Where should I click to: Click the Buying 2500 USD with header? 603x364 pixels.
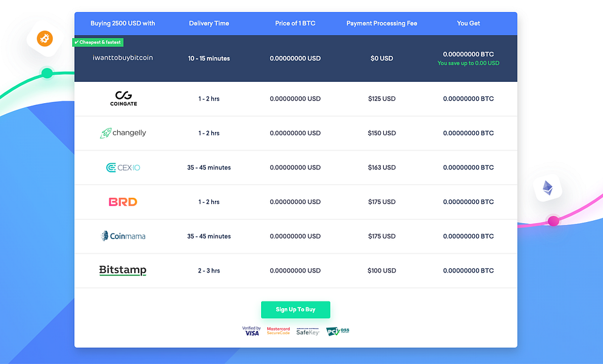123,24
